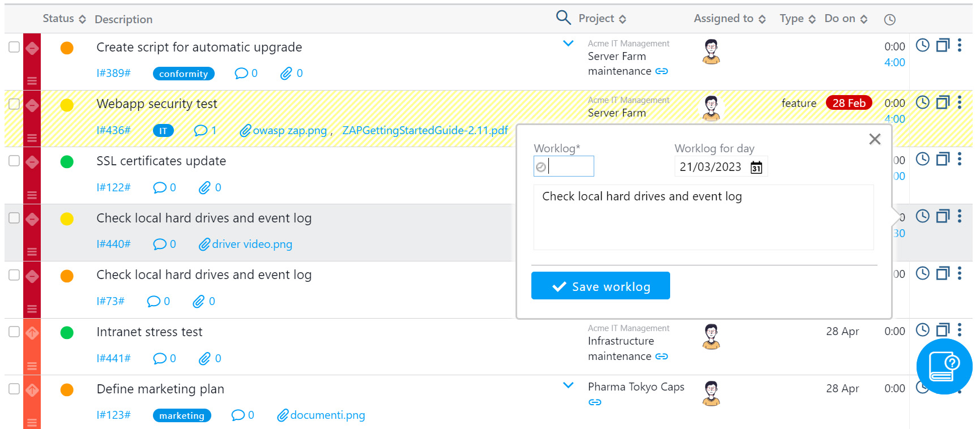Viewport: 980px width, 429px height.
Task: Click yellow status dot of Webapp security test
Action: tap(67, 105)
